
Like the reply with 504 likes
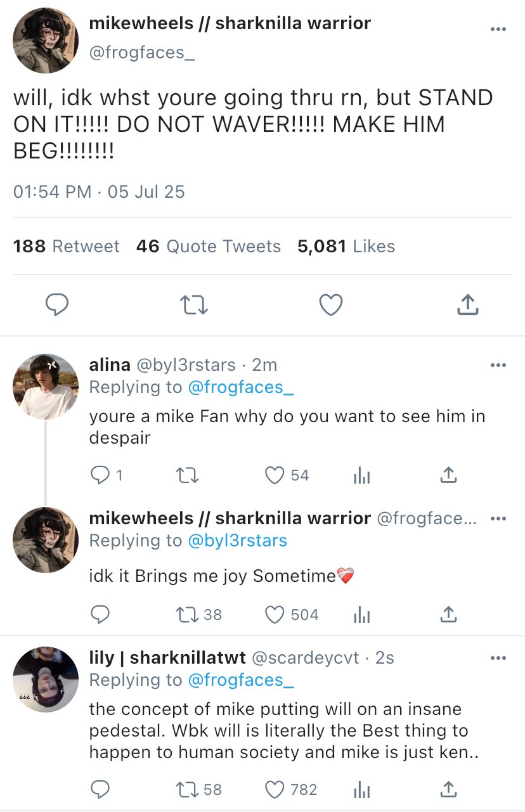[x=275, y=614]
